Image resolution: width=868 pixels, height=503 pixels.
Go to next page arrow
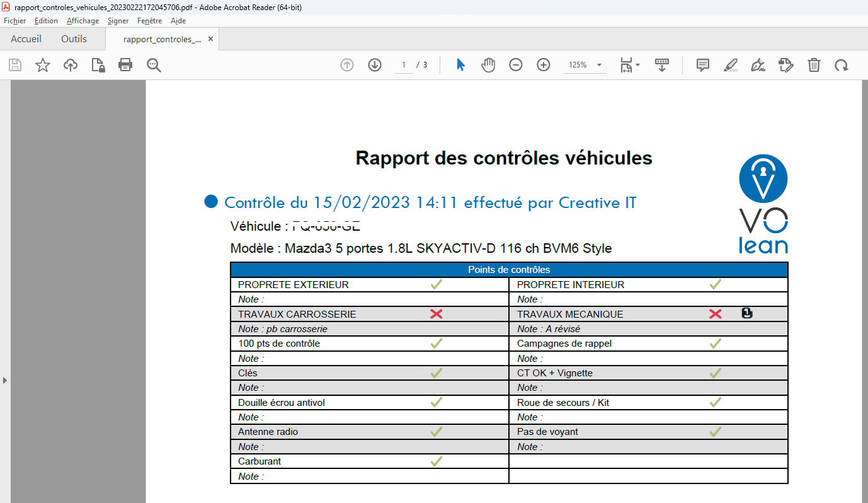[375, 65]
